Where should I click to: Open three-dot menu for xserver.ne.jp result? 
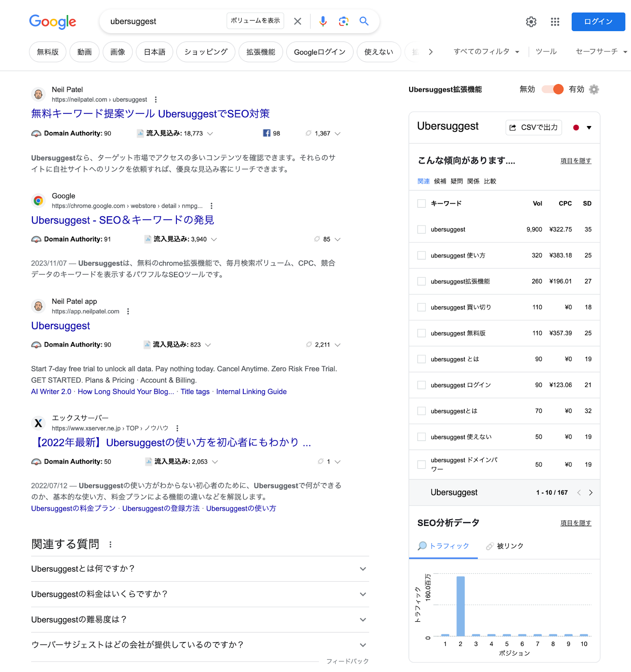(177, 428)
